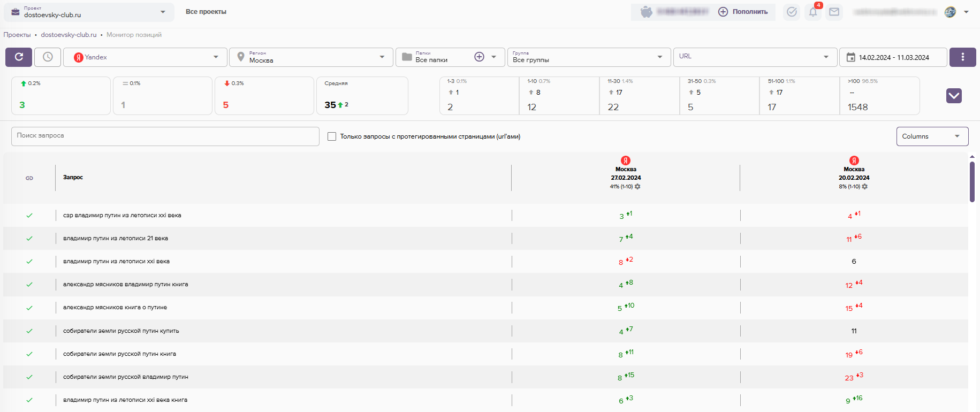This screenshot has height=412, width=980.
Task: Open the notifications bell icon
Action: [812, 12]
